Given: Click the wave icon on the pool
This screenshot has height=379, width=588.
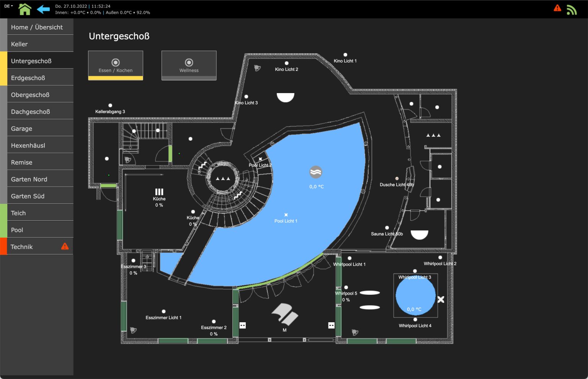Looking at the screenshot, I should [x=316, y=172].
